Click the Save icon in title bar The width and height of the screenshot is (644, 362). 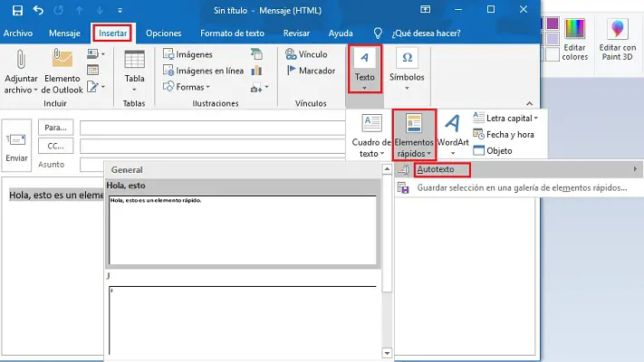click(17, 10)
